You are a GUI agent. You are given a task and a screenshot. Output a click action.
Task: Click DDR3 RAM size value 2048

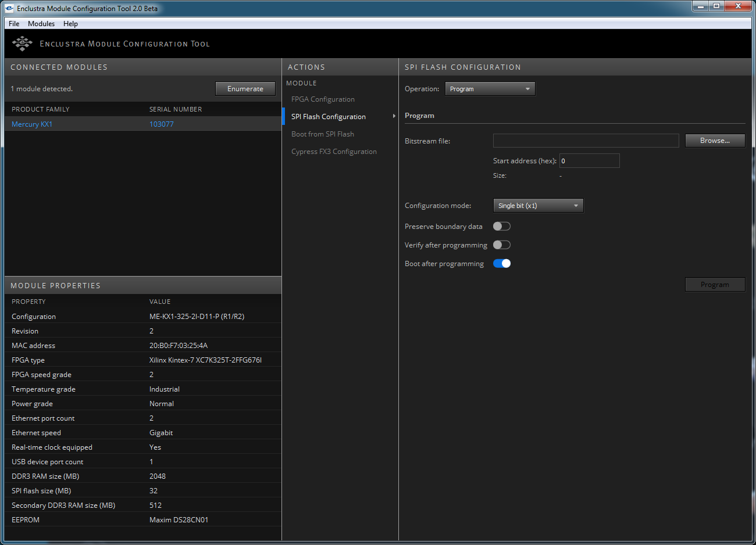pos(158,476)
